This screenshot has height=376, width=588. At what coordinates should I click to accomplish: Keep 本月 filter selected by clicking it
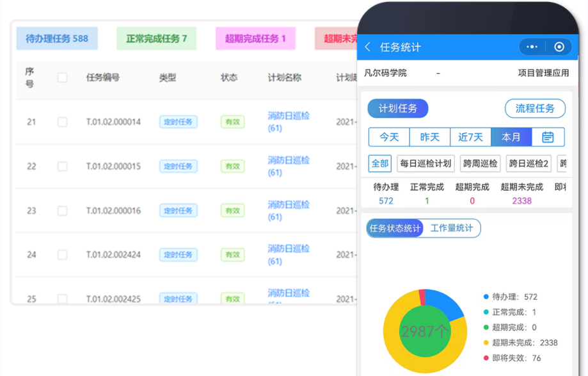point(511,136)
